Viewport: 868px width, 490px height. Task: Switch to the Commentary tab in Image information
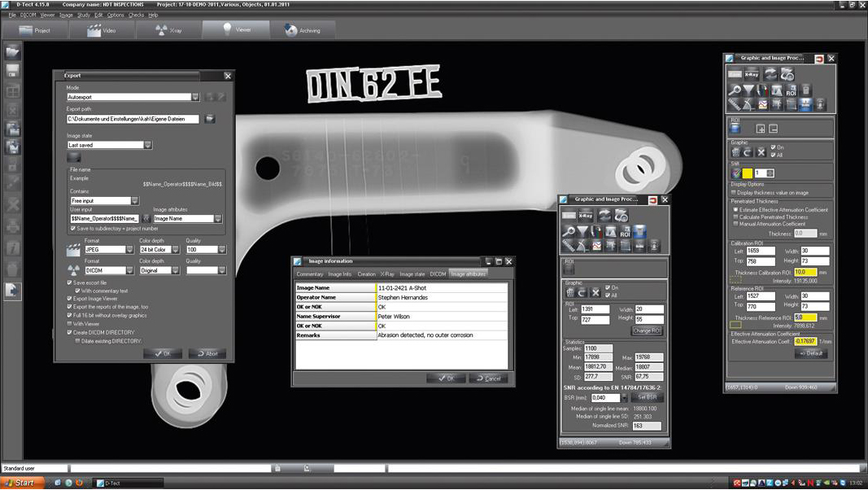coord(310,274)
